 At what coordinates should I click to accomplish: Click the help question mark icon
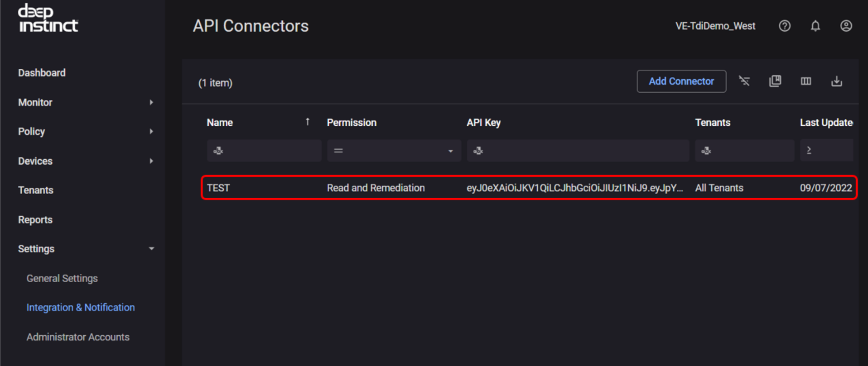tap(784, 26)
